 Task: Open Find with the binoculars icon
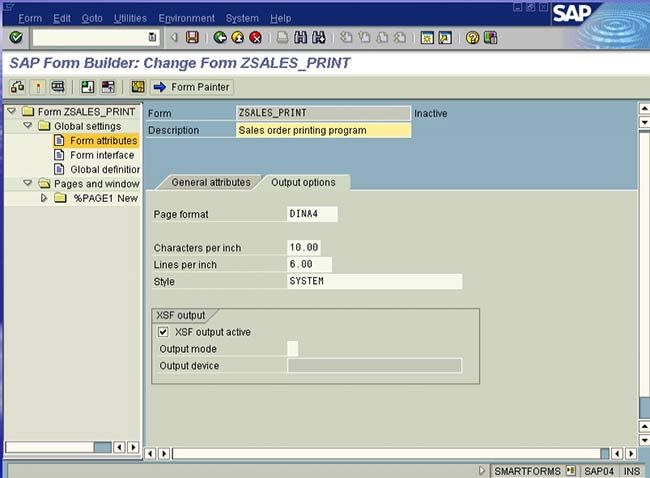(301, 38)
